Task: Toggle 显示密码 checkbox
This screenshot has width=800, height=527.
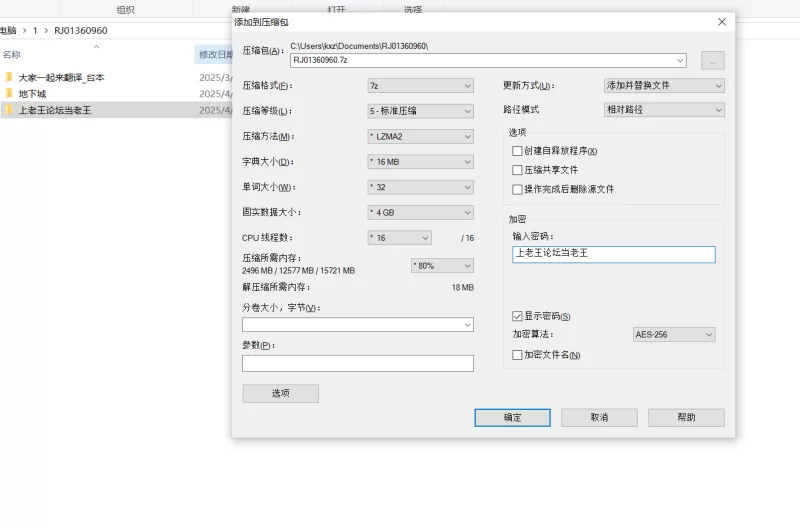Action: click(x=517, y=316)
